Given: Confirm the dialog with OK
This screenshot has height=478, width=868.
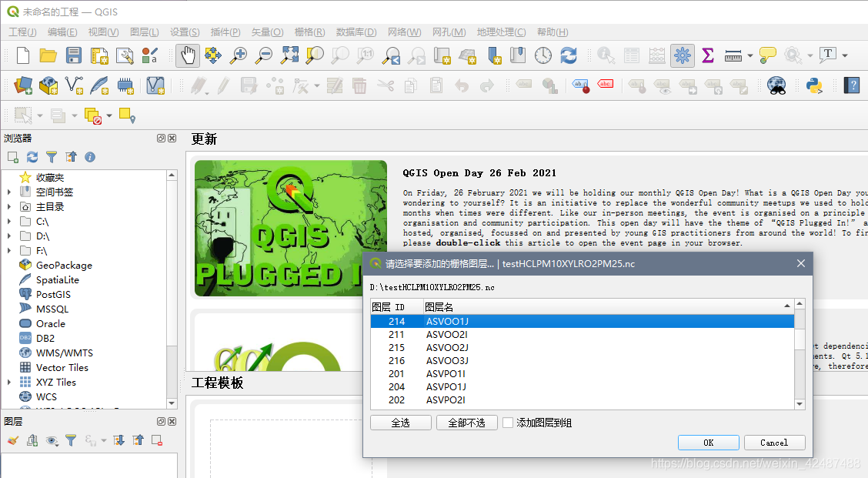Looking at the screenshot, I should [709, 443].
